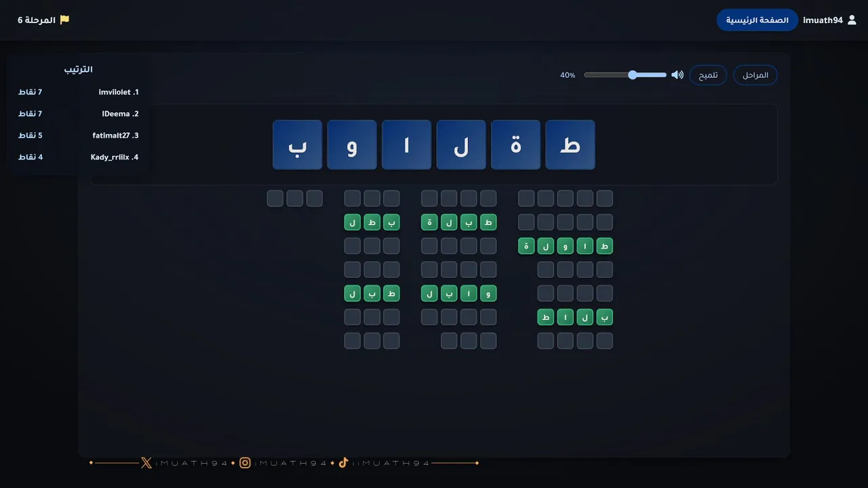Adjust the volume slider at 40%

coord(625,75)
